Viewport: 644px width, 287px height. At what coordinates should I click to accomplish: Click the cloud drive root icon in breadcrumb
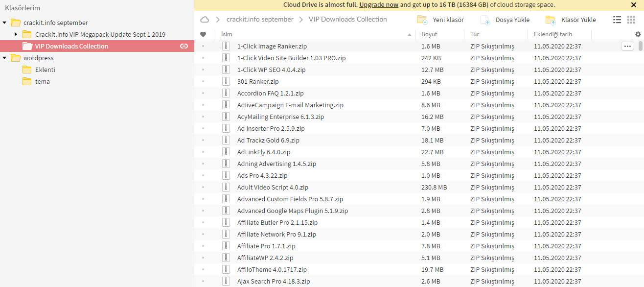(x=205, y=20)
